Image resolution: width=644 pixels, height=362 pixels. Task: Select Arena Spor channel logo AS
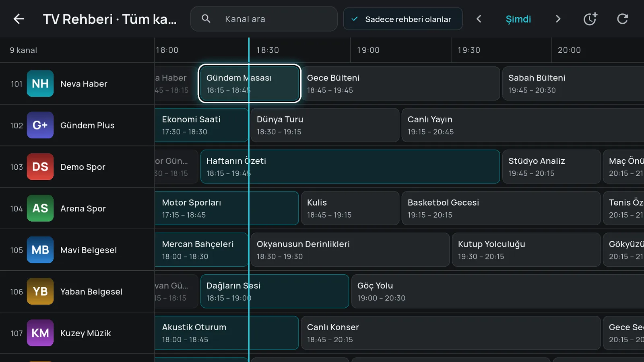[x=40, y=208]
